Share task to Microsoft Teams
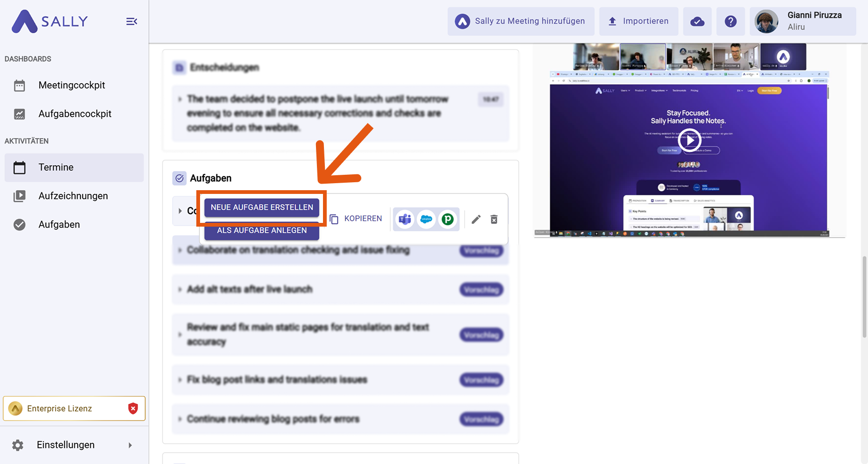868x464 pixels. coord(405,219)
